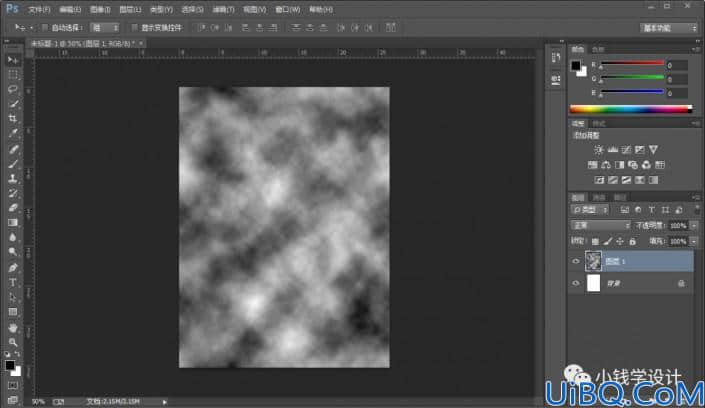Select the Move tool in toolbox
The width and height of the screenshot is (705, 408).
[x=13, y=60]
